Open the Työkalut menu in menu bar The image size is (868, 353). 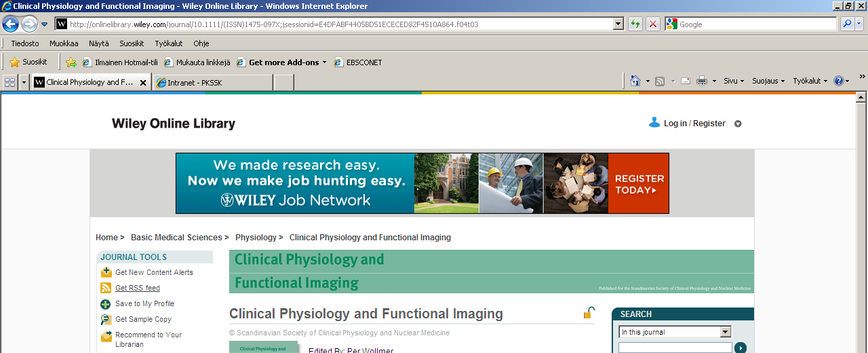tap(169, 43)
